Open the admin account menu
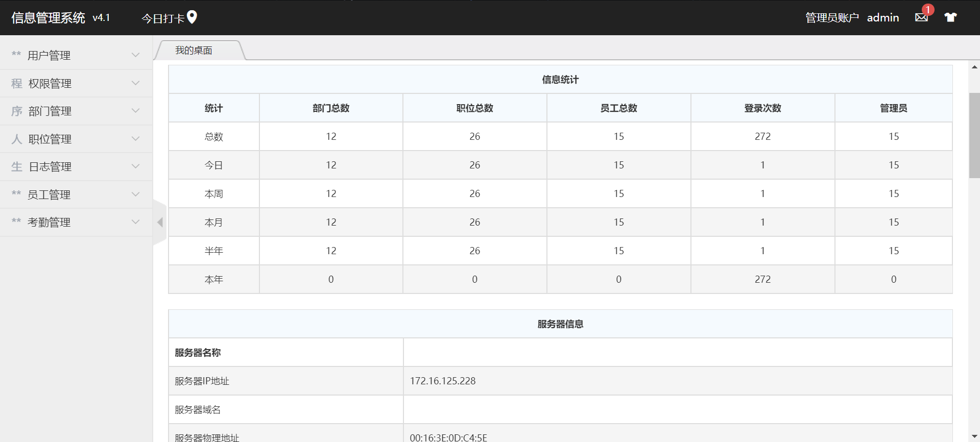This screenshot has width=980, height=442. tap(883, 17)
